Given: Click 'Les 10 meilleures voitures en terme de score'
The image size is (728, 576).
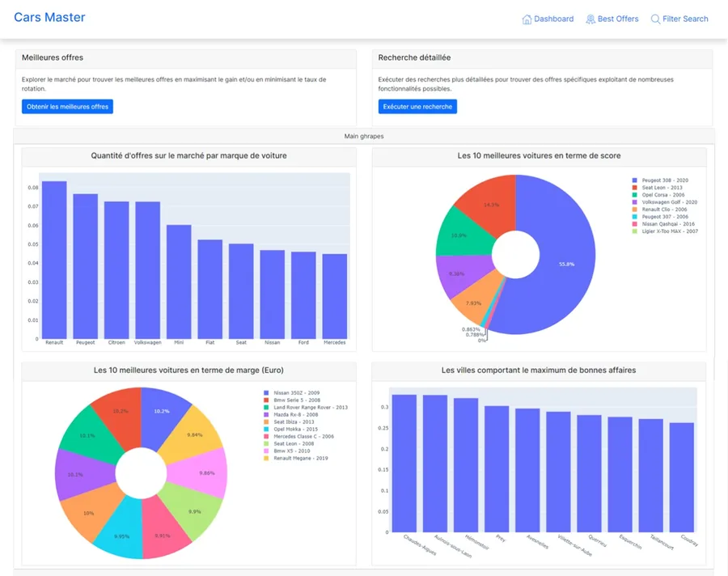Looking at the screenshot, I should [539, 155].
